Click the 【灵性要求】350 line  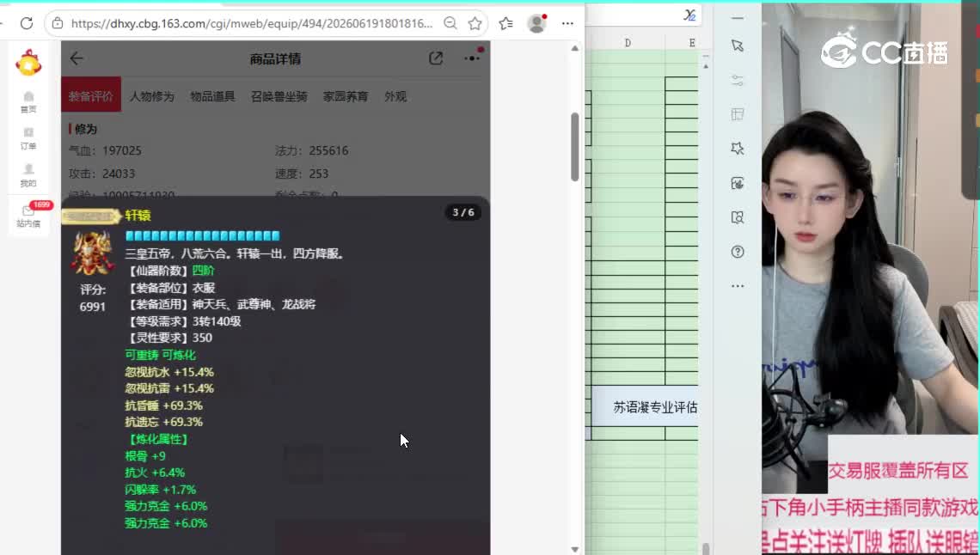point(168,338)
